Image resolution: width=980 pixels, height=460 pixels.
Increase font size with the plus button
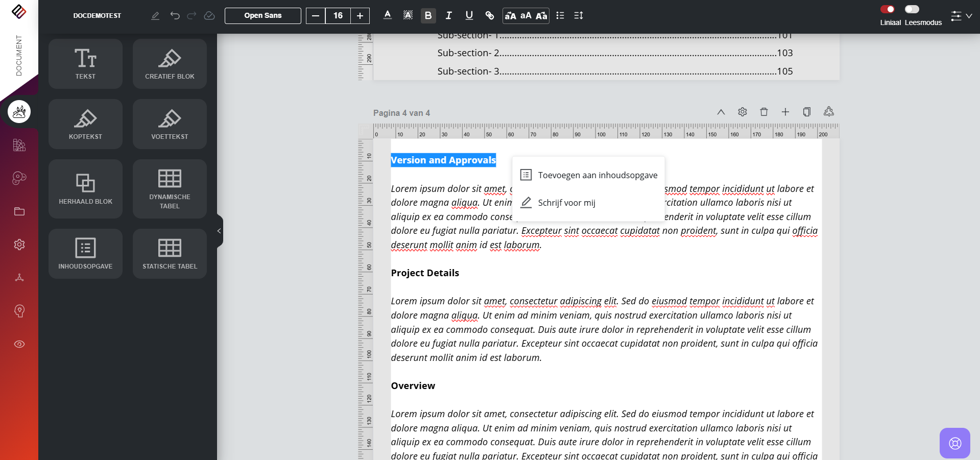[x=360, y=15]
